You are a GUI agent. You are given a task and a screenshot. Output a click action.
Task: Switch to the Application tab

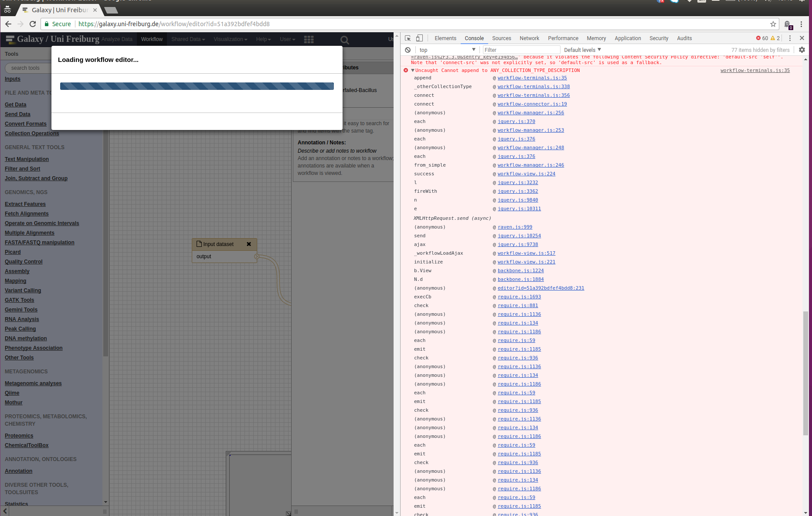[628, 38]
